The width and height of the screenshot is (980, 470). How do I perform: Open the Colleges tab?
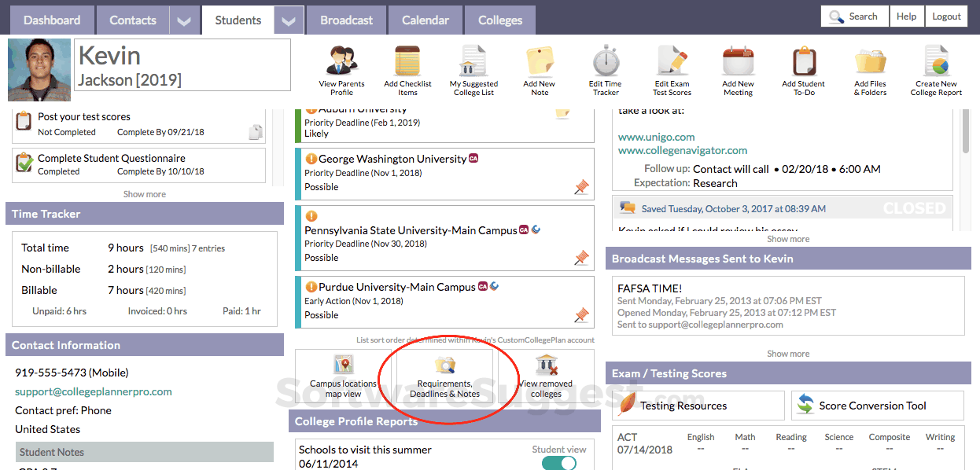tap(499, 20)
